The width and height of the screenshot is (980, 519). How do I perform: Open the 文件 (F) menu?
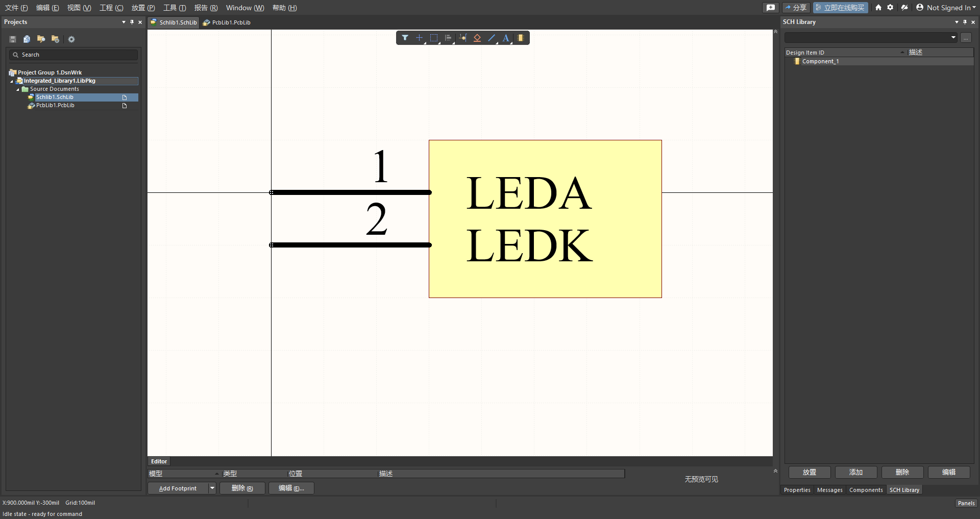[x=16, y=8]
